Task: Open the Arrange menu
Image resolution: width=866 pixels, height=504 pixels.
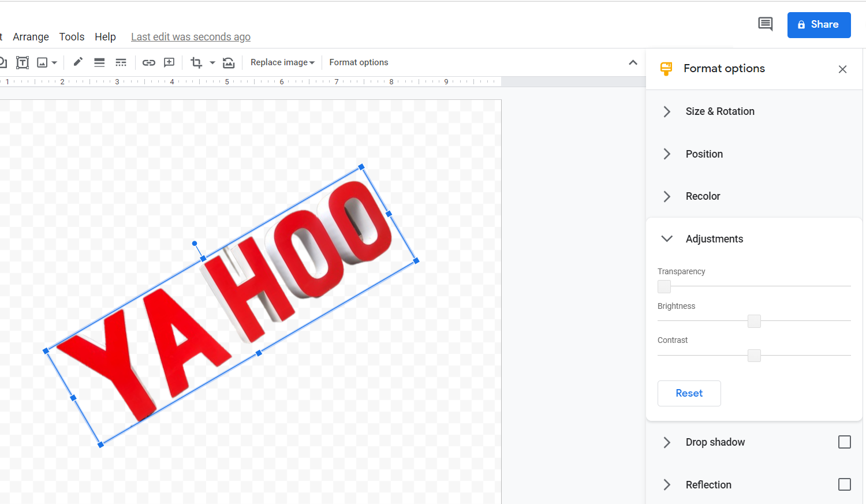Action: [x=31, y=37]
